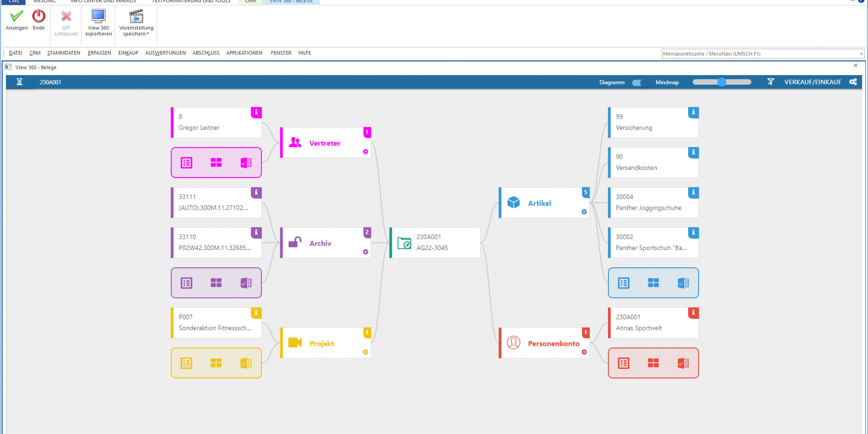Expand the Voreinstellung speichern dropdown

click(148, 34)
